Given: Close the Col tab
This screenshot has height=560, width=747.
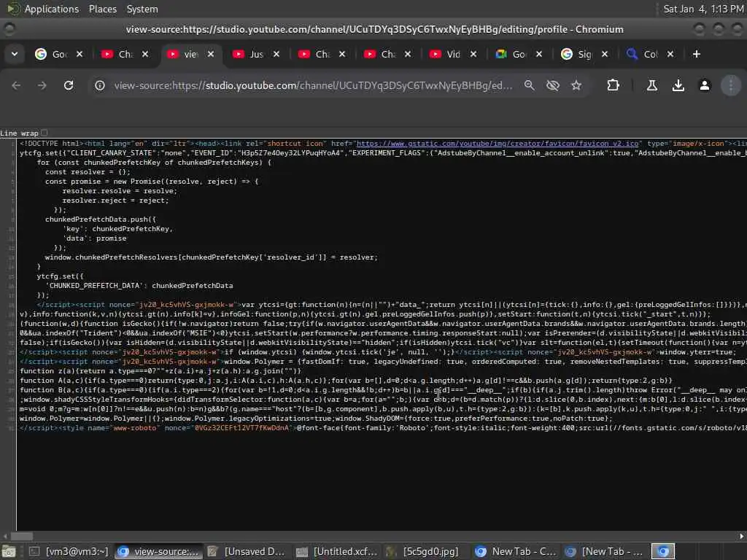Looking at the screenshot, I should click(670, 54).
